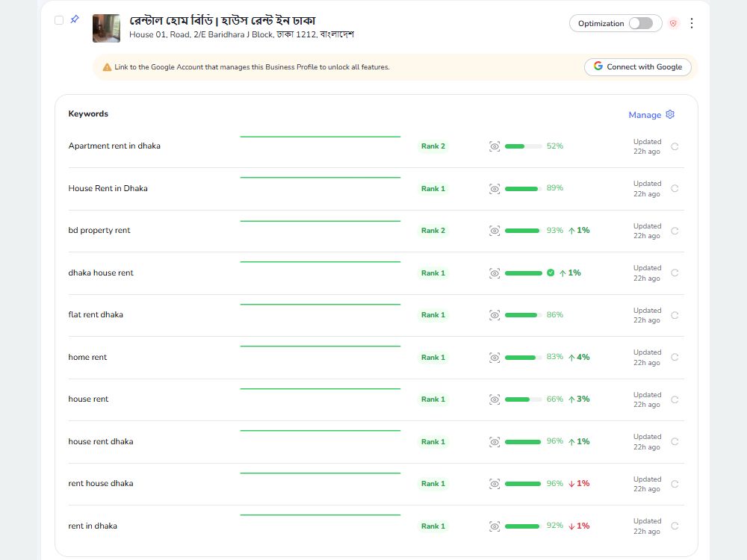Click the rank trend line for 'home rent'
The width and height of the screenshot is (747, 560).
point(320,346)
